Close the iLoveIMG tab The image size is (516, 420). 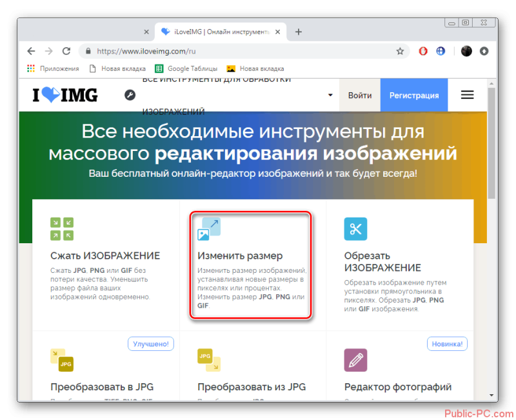[x=278, y=32]
